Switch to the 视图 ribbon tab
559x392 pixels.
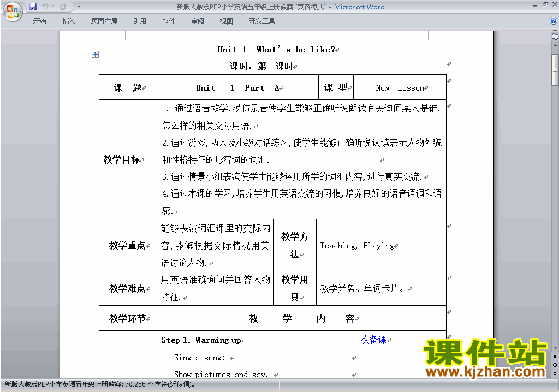pyautogui.click(x=227, y=21)
